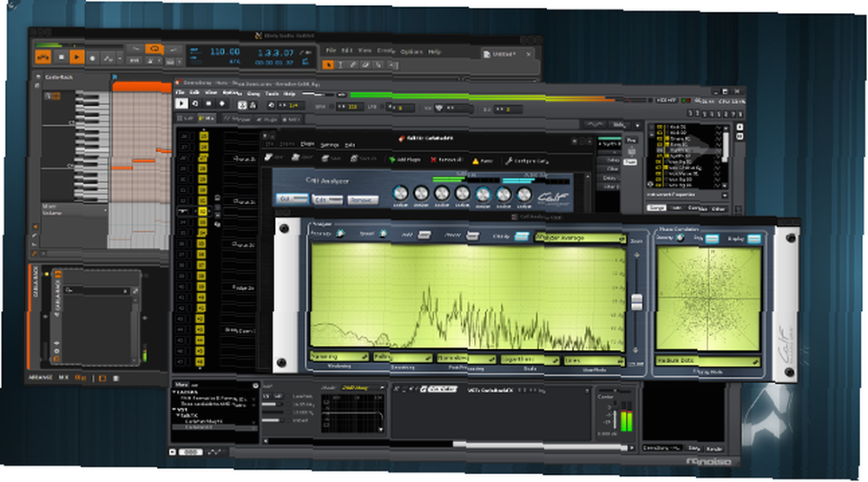Select the pen tool in Bitwig toolbar
868x482 pixels.
(353, 65)
